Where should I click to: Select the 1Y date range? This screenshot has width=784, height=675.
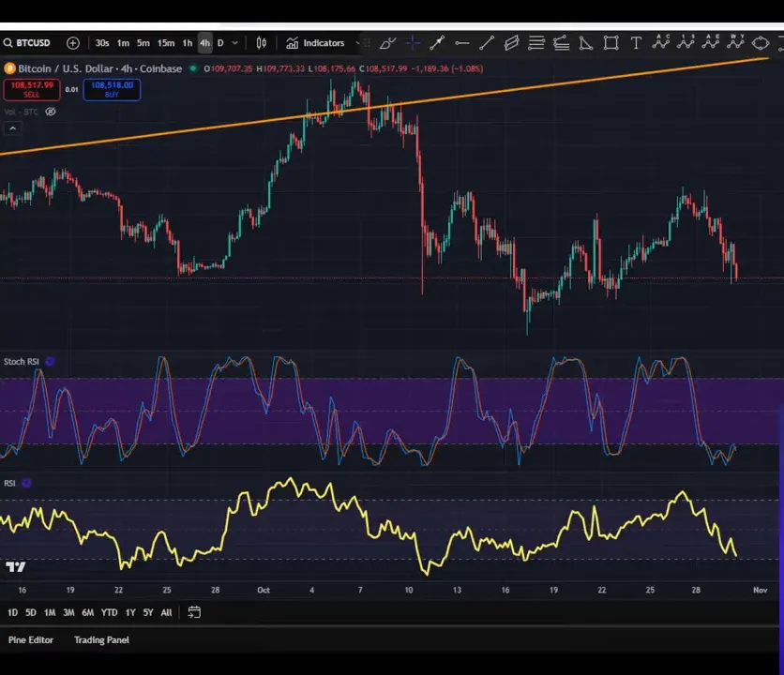coord(128,611)
